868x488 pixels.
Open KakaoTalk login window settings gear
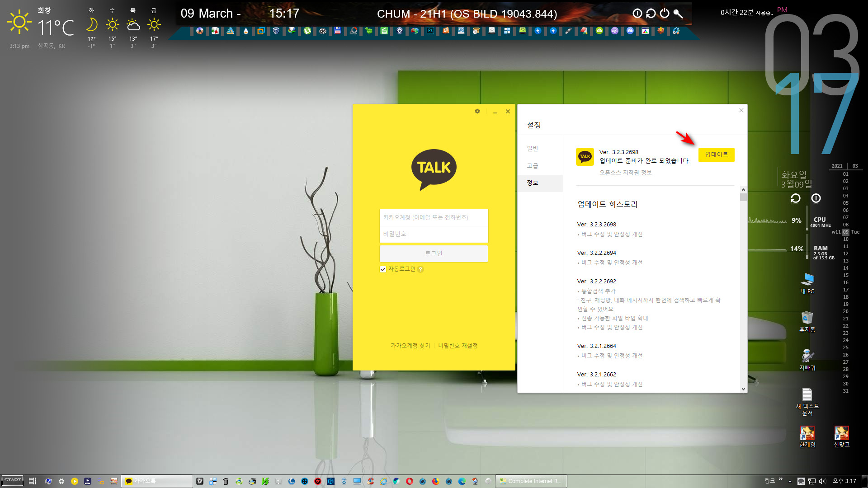click(477, 111)
